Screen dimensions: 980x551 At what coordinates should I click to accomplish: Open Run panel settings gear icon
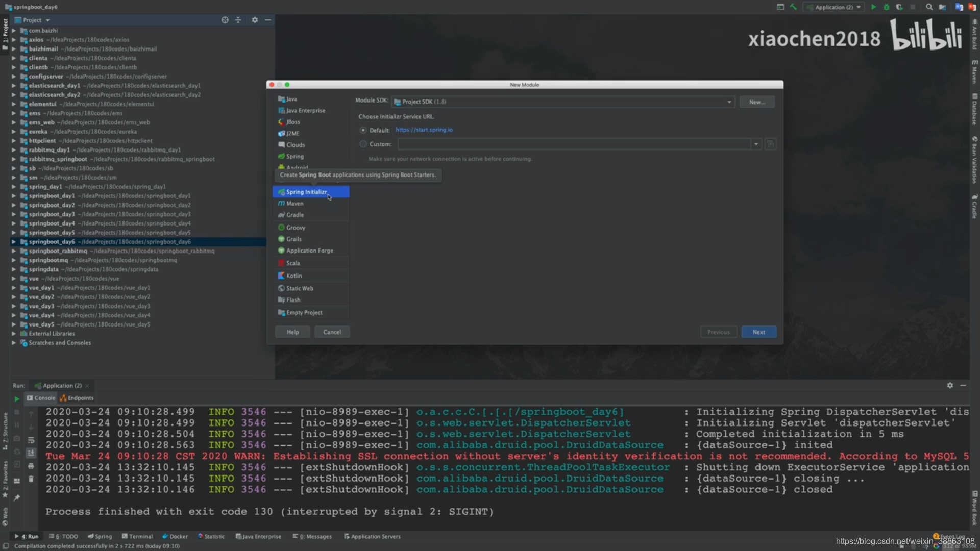[950, 385]
